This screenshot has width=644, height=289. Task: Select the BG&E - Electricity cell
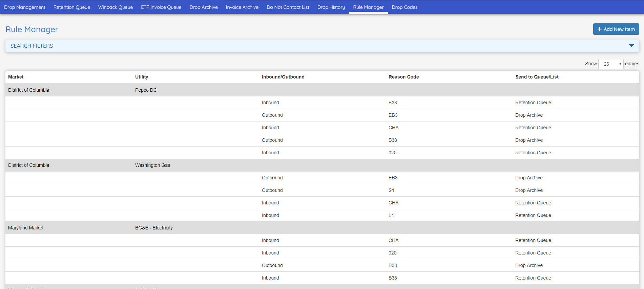point(154,228)
